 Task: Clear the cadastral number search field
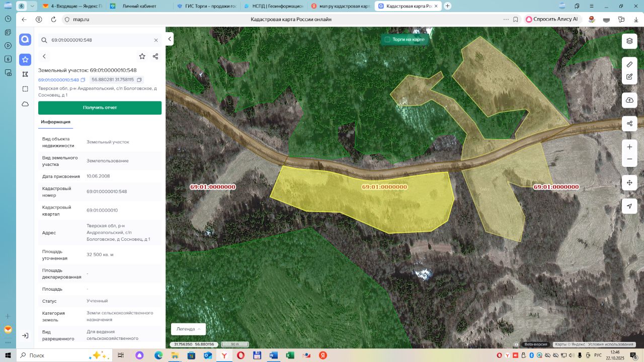[156, 40]
